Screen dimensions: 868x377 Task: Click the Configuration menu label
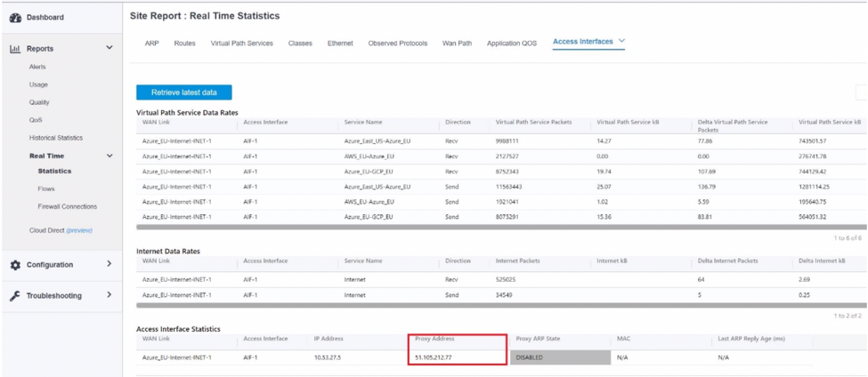(x=50, y=265)
